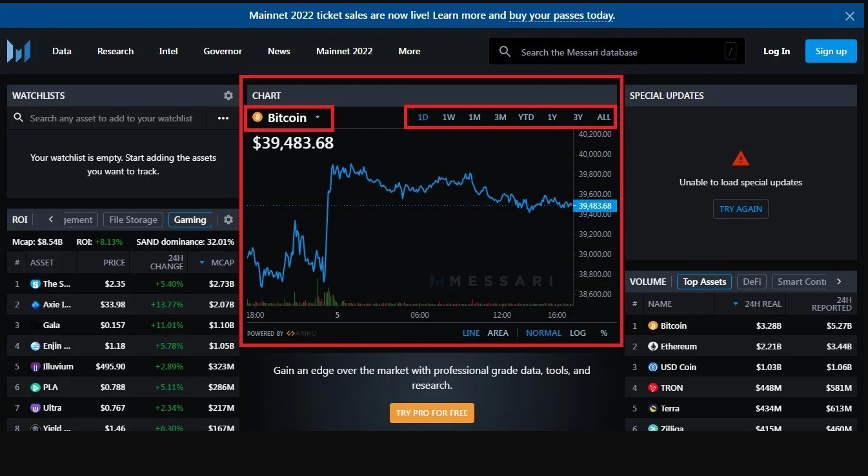Select the ALL chart timeframe

coord(603,117)
